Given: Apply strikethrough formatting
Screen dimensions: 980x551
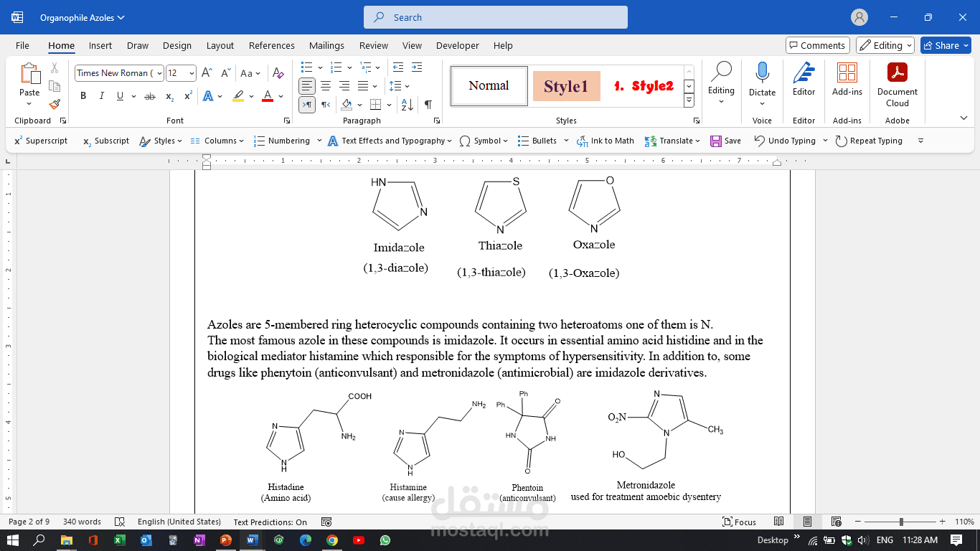Looking at the screenshot, I should 149,96.
